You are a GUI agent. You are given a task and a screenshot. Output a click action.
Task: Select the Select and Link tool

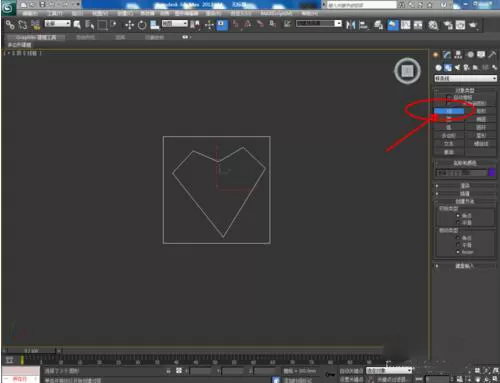click(x=10, y=25)
